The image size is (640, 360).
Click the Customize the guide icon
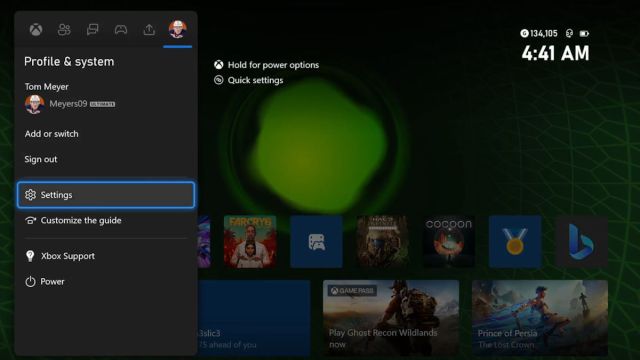coord(30,220)
